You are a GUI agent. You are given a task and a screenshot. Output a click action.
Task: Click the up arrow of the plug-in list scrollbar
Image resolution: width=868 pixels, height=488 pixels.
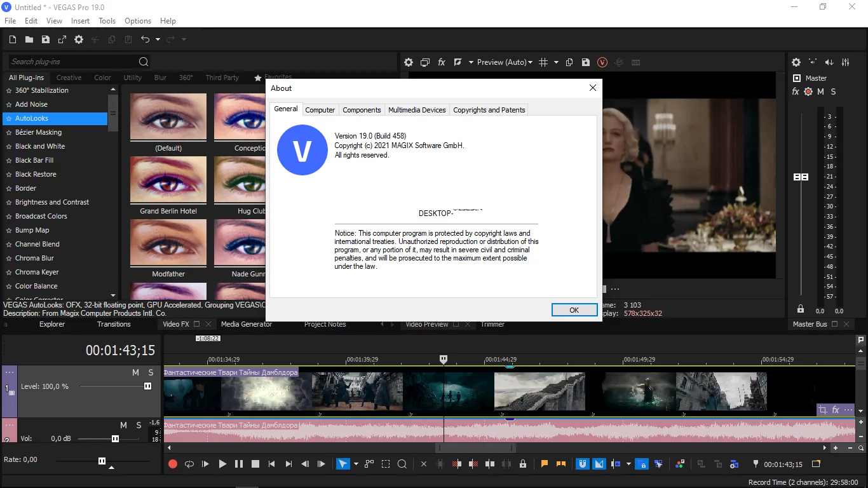pos(113,90)
